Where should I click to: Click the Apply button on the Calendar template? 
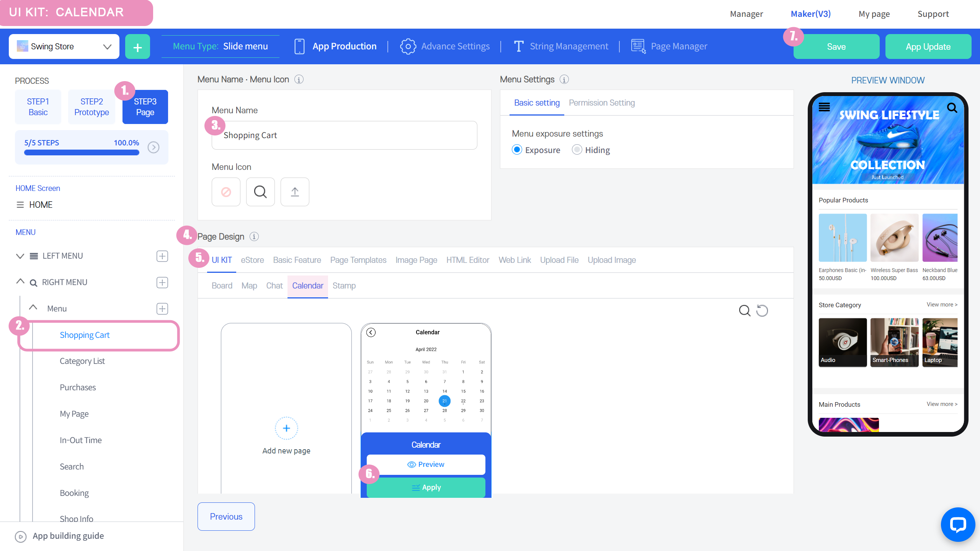click(x=426, y=487)
